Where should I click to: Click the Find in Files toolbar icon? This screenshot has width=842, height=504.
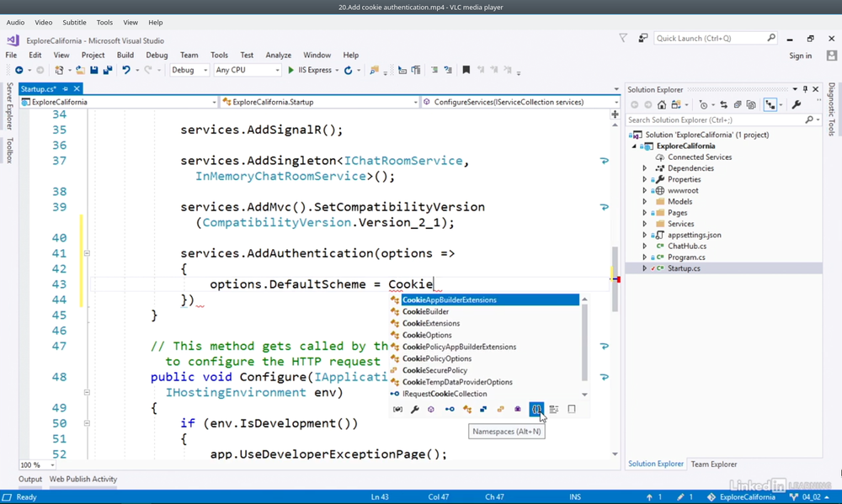374,70
